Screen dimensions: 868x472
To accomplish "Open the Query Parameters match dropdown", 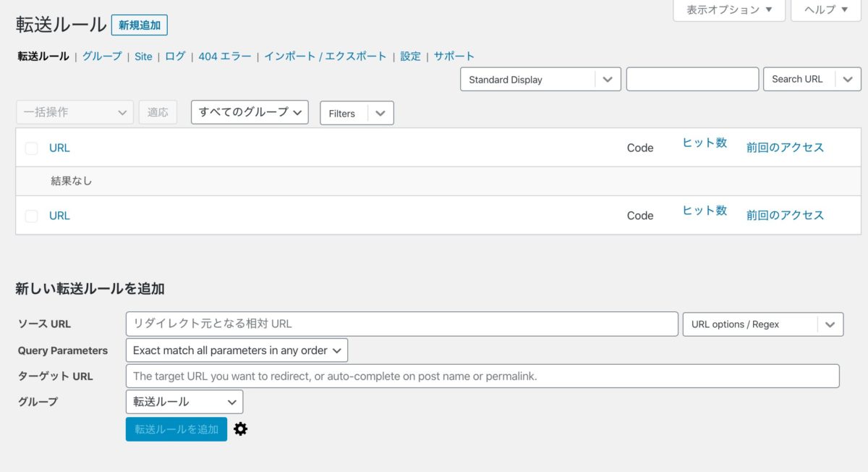I will [x=237, y=350].
